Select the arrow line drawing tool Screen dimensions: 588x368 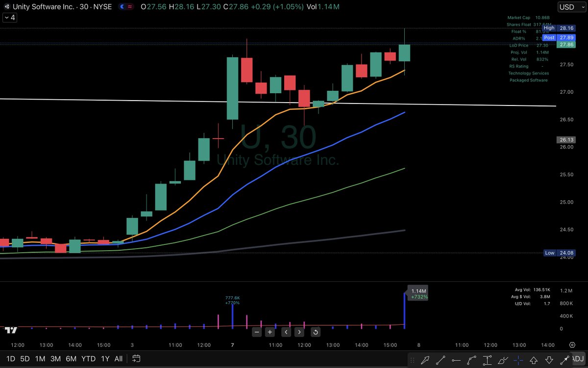[565, 359]
